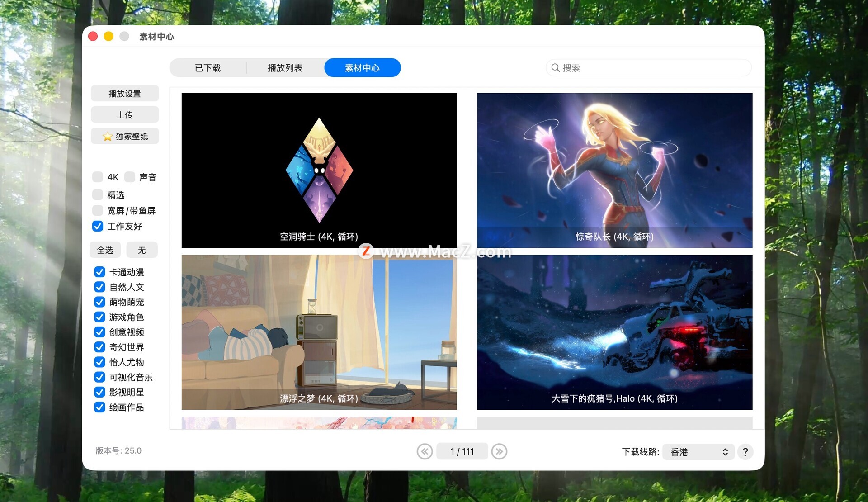Screen dimensions: 868x502
Task: Click the yellow minimize window button
Action: click(x=108, y=36)
